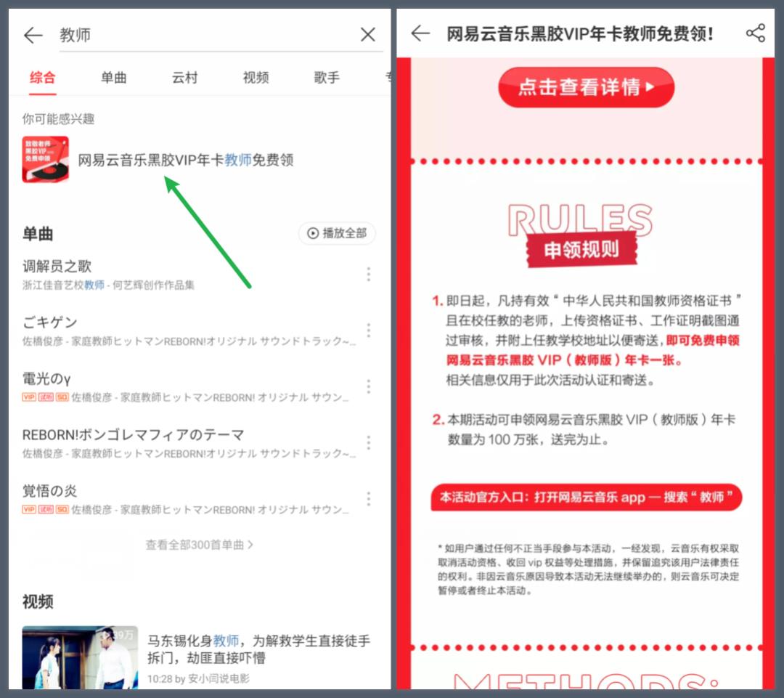
Task: Open more options for 调解员之歌
Action: coord(368,274)
